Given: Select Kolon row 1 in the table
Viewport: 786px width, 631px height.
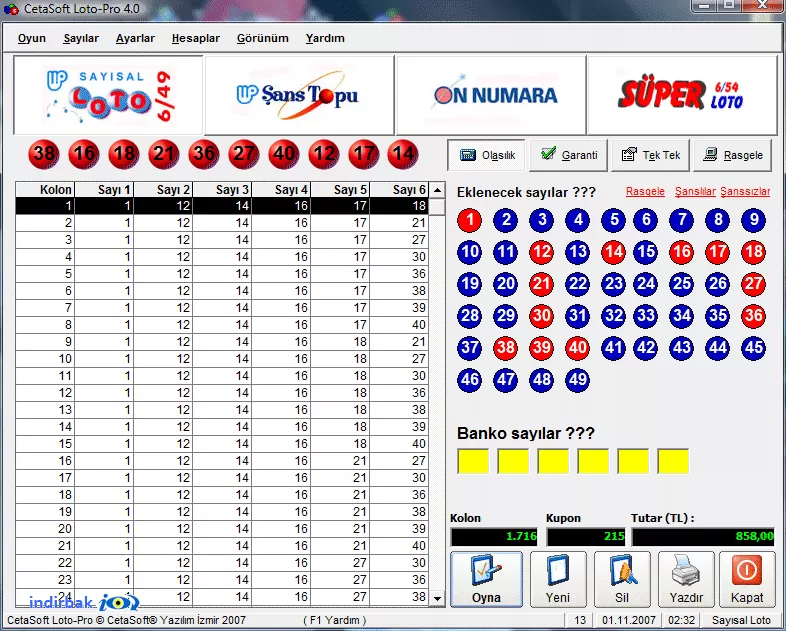Looking at the screenshot, I should (x=222, y=205).
